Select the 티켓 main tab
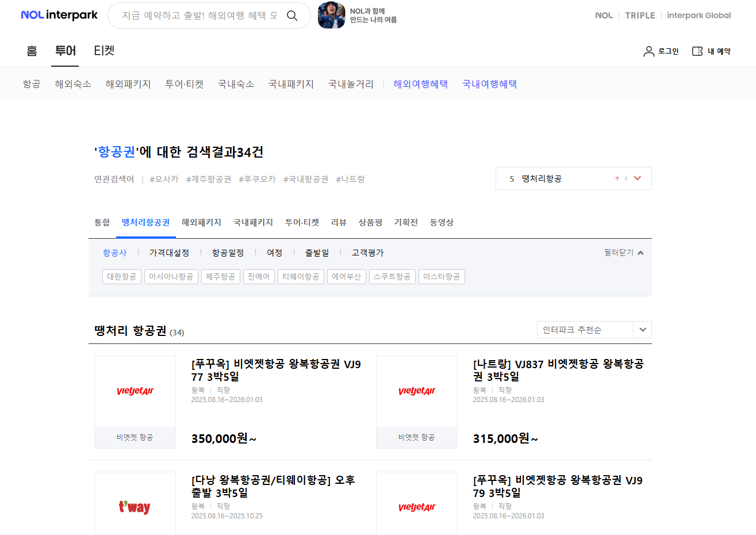756x535 pixels. pyautogui.click(x=104, y=51)
